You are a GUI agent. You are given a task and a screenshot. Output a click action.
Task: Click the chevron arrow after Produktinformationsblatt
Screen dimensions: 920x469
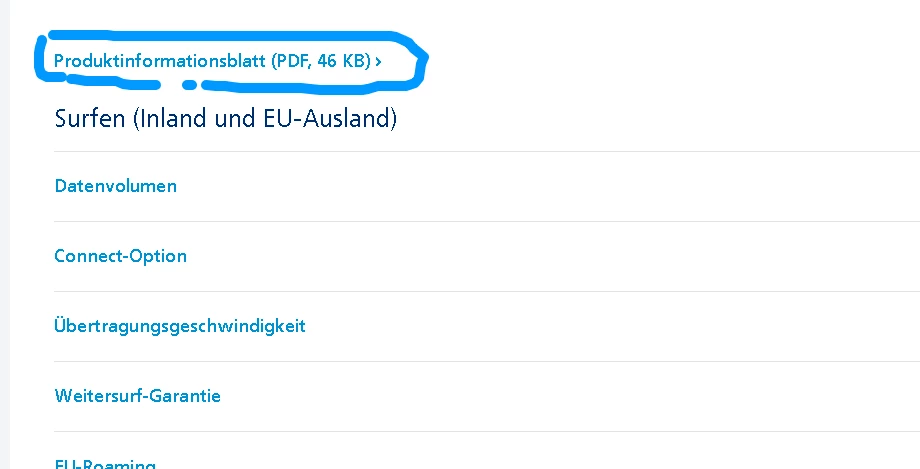[379, 62]
